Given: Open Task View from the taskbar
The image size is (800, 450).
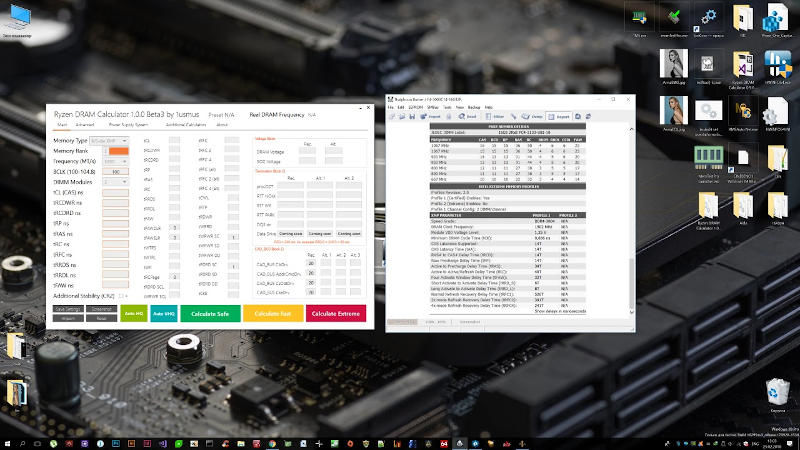Looking at the screenshot, I should (37, 444).
